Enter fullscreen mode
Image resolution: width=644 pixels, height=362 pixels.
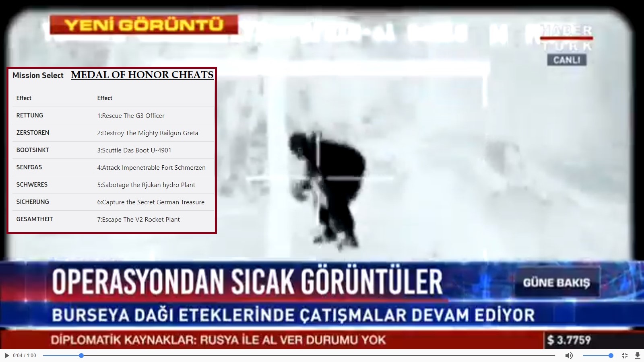(625, 356)
